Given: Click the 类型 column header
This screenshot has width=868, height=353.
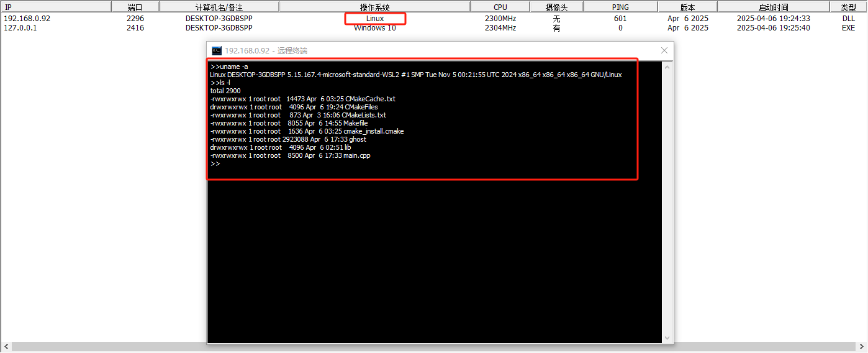Looking at the screenshot, I should tap(848, 7).
